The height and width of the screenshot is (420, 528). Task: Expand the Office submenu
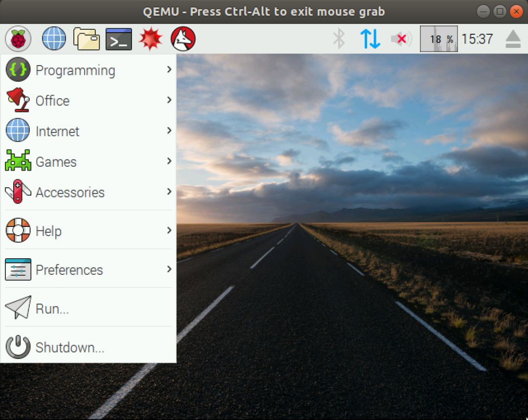click(88, 100)
